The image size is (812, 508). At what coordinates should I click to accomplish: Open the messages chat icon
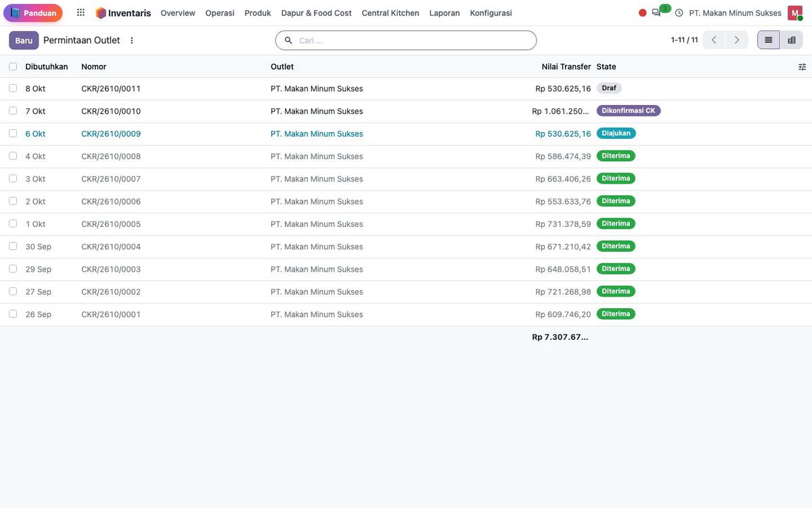tap(656, 13)
